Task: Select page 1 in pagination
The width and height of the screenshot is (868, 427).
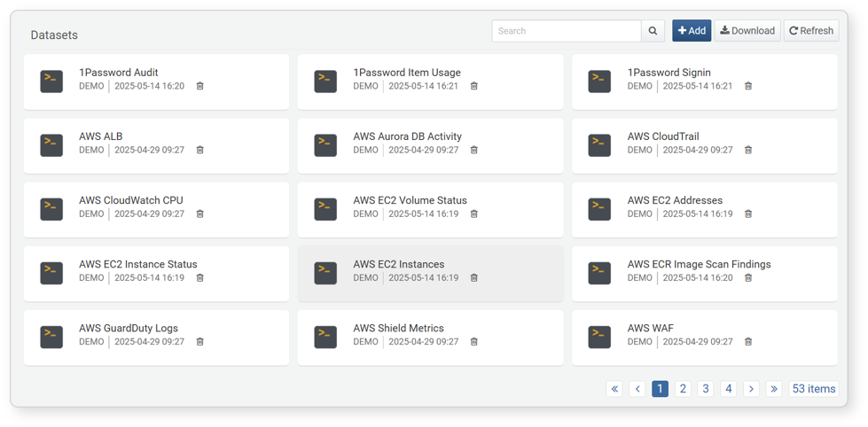Action: [660, 389]
